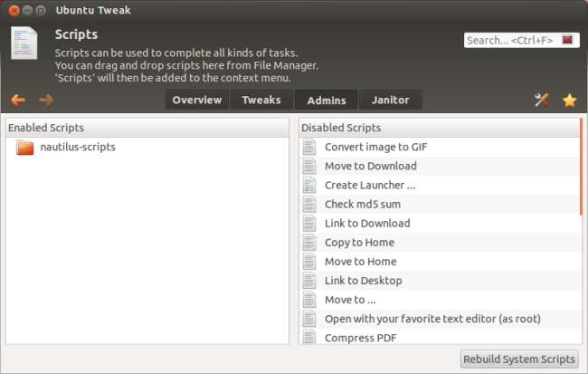Viewport: 588px width, 374px height.
Task: Open the Tweaks tab
Action: point(261,100)
